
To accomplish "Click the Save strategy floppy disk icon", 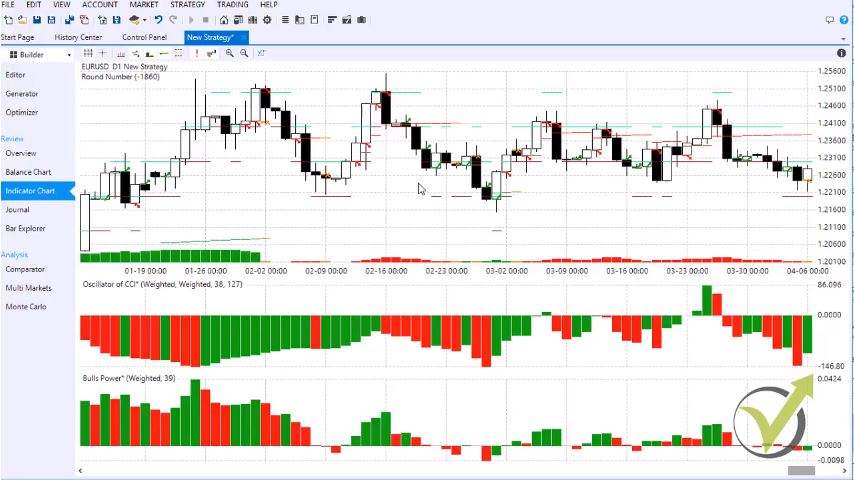I will (x=37, y=20).
